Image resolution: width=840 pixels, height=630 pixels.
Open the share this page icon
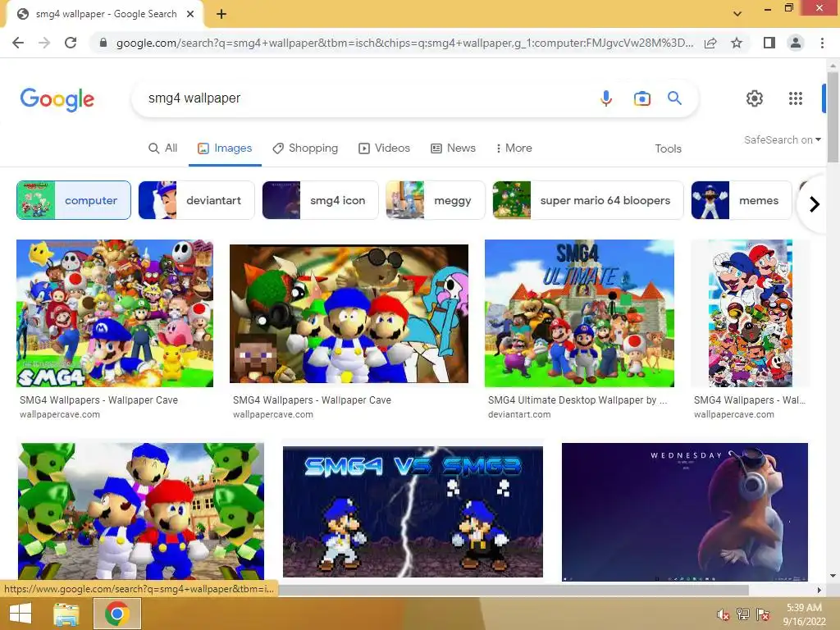point(710,43)
